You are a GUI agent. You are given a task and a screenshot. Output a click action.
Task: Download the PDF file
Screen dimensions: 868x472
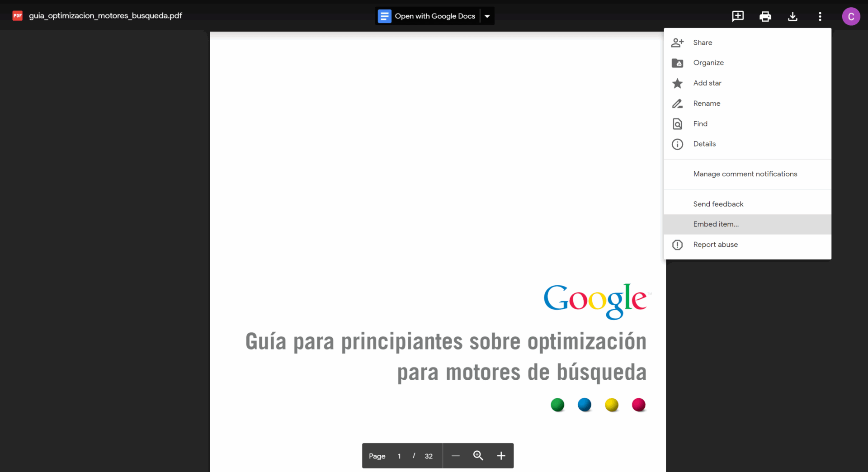793,17
